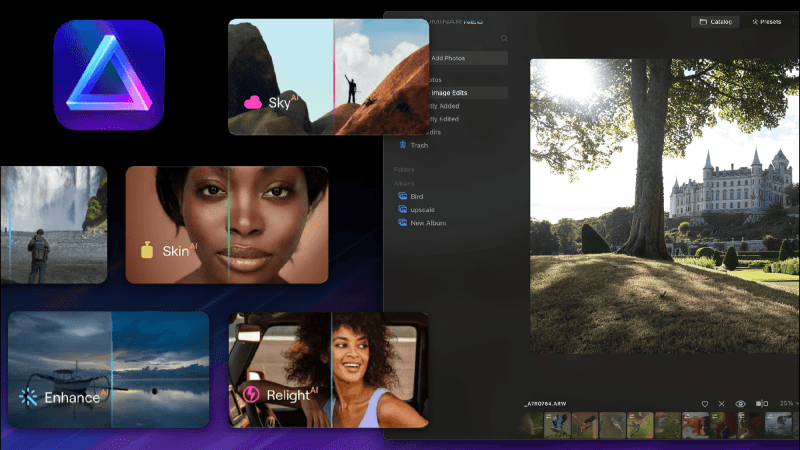This screenshot has height=450, width=800.
Task: Select the first bird thumbnail in filmstrip
Action: [x=532, y=426]
